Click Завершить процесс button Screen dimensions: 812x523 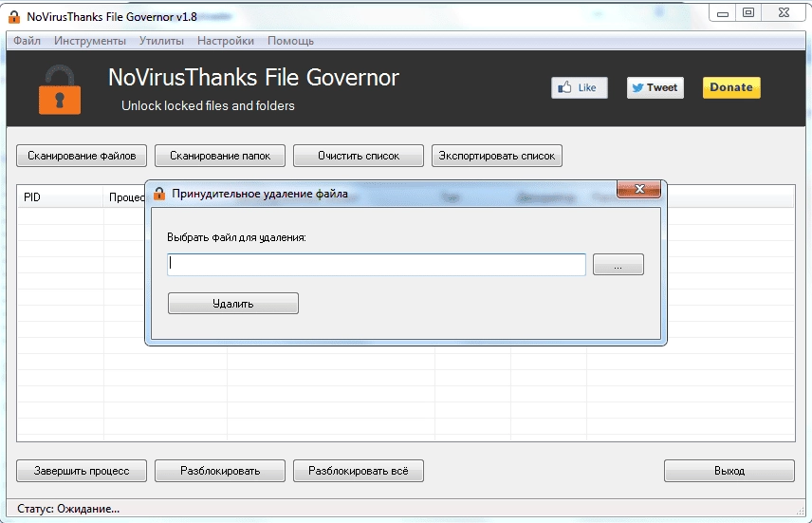click(82, 471)
